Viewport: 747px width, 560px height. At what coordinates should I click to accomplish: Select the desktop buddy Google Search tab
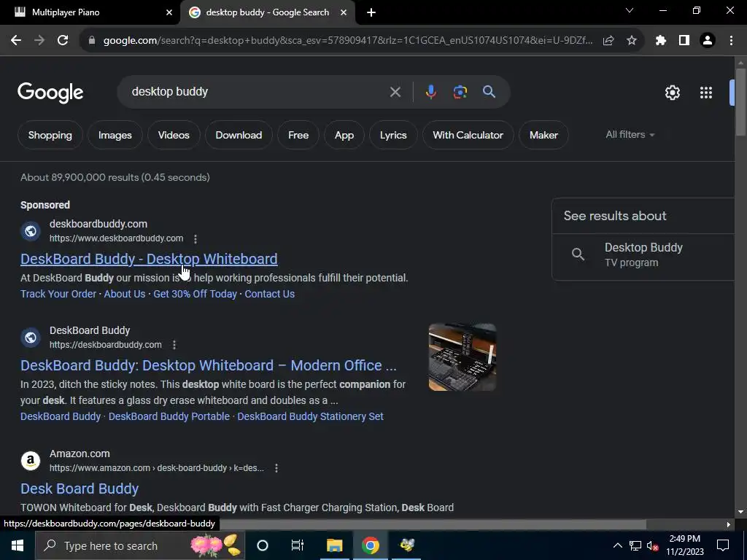click(x=267, y=12)
